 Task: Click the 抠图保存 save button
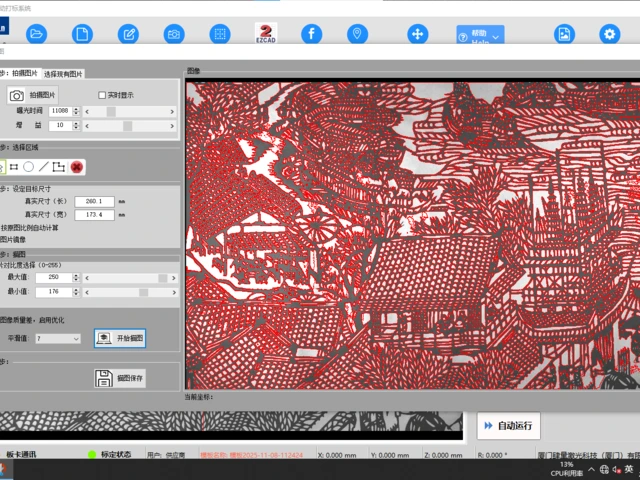tap(120, 378)
